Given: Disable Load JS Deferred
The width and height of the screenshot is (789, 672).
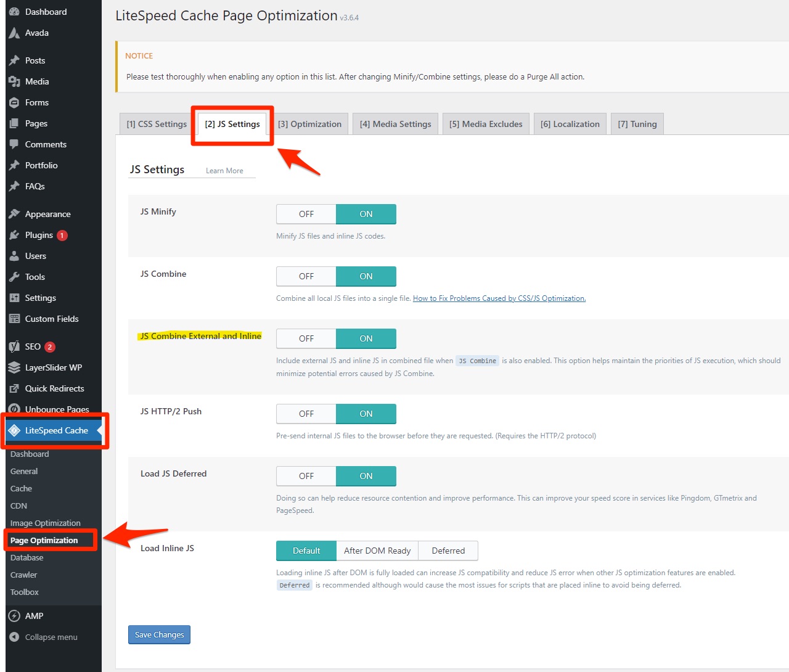Looking at the screenshot, I should (x=306, y=476).
